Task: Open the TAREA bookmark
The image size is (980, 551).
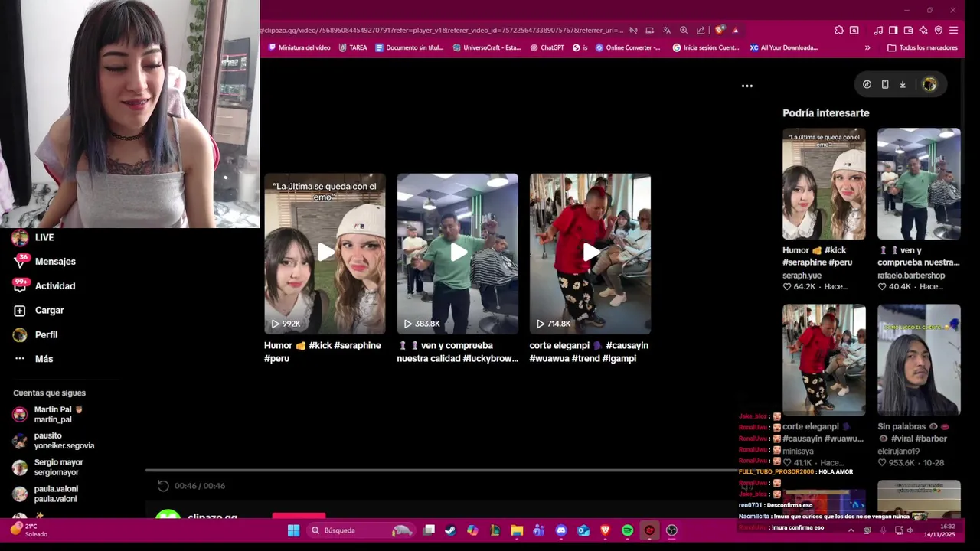Action: (x=353, y=47)
